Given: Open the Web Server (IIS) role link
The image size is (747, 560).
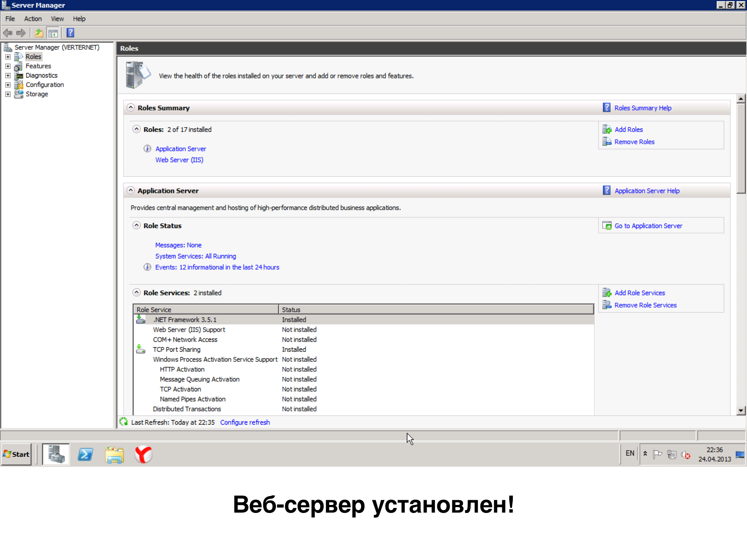Looking at the screenshot, I should 179,160.
